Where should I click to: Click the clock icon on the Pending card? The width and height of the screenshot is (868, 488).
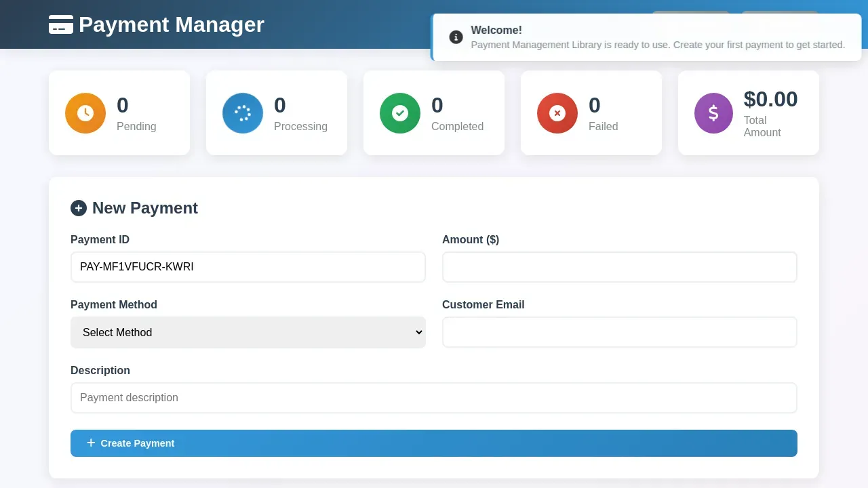pyautogui.click(x=85, y=113)
